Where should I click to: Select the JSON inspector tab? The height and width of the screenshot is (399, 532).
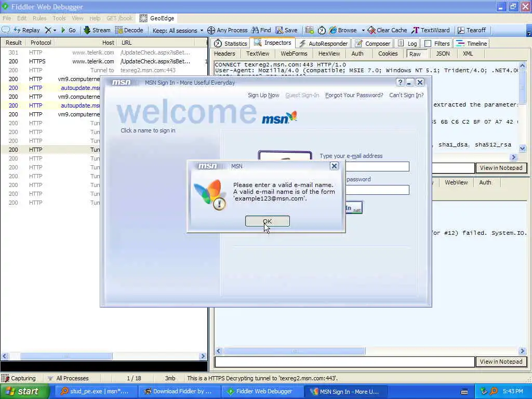[x=443, y=54]
